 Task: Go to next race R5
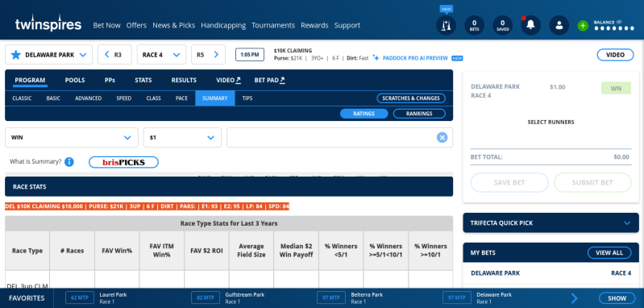coord(208,55)
